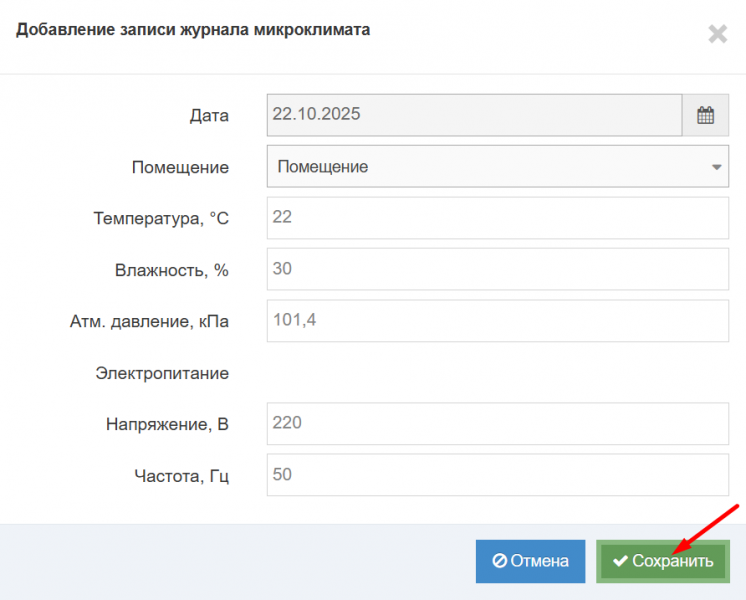The image size is (746, 600).
Task: Activate the Частота, Гц input field
Action: pyautogui.click(x=497, y=475)
